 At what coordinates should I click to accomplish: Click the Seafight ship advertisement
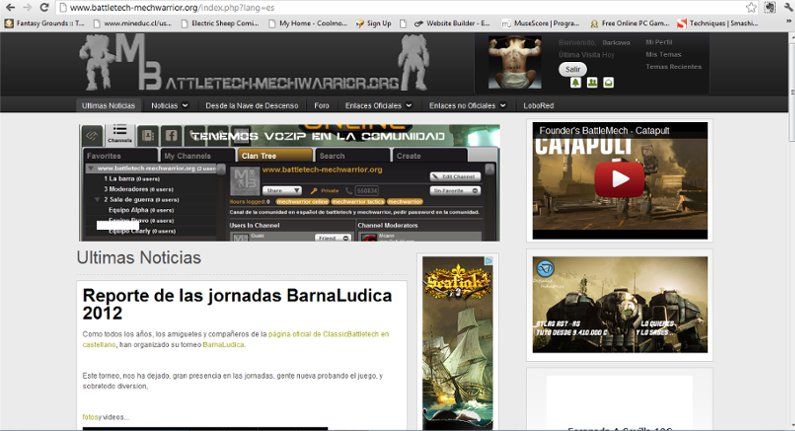click(458, 343)
